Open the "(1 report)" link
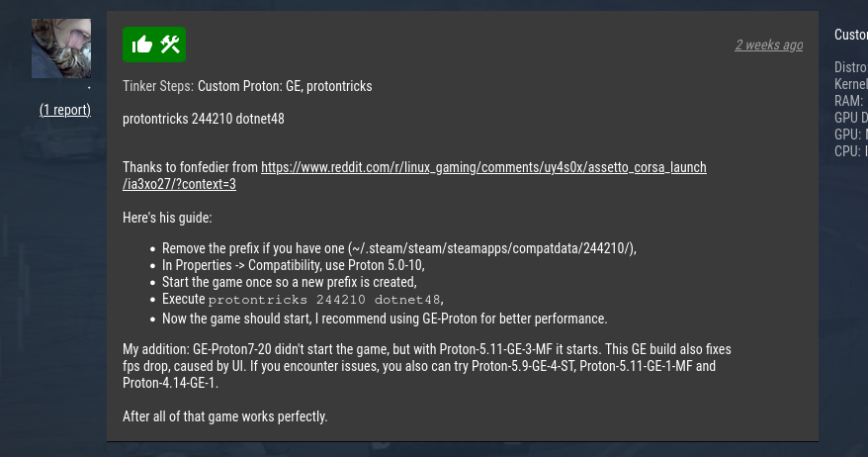Image resolution: width=868 pixels, height=457 pixels. tap(65, 110)
